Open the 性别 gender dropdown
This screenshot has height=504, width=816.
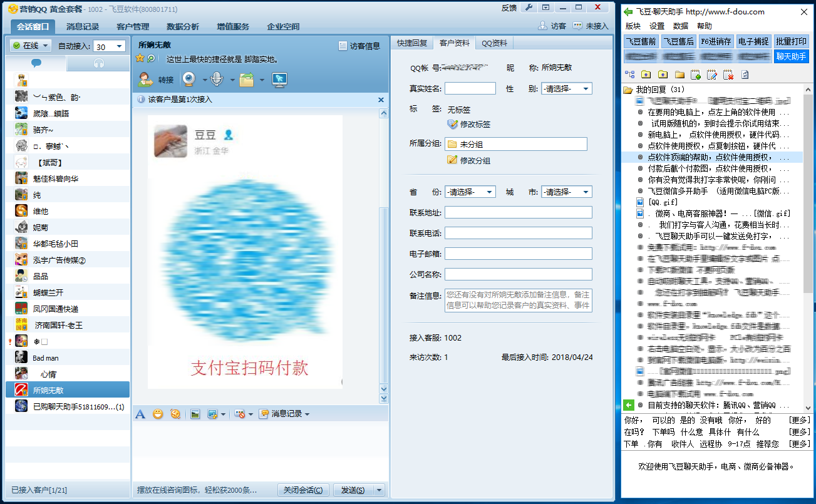point(567,88)
